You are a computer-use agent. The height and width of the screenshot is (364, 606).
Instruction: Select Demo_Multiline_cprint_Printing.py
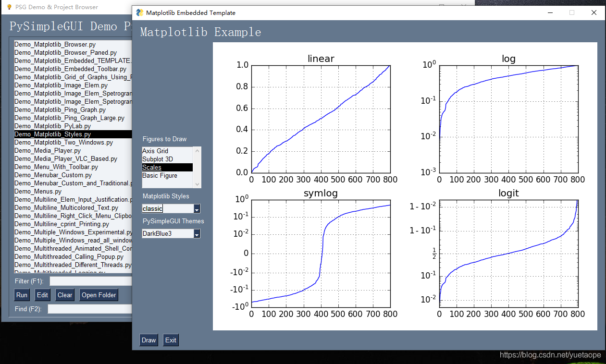click(x=73, y=224)
